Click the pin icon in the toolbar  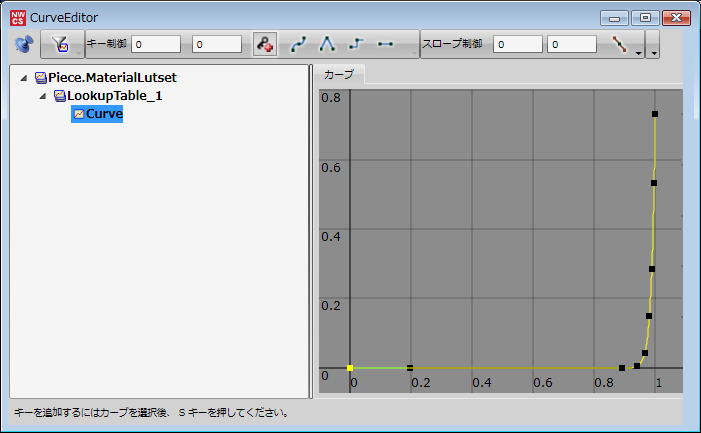pyautogui.click(x=24, y=44)
